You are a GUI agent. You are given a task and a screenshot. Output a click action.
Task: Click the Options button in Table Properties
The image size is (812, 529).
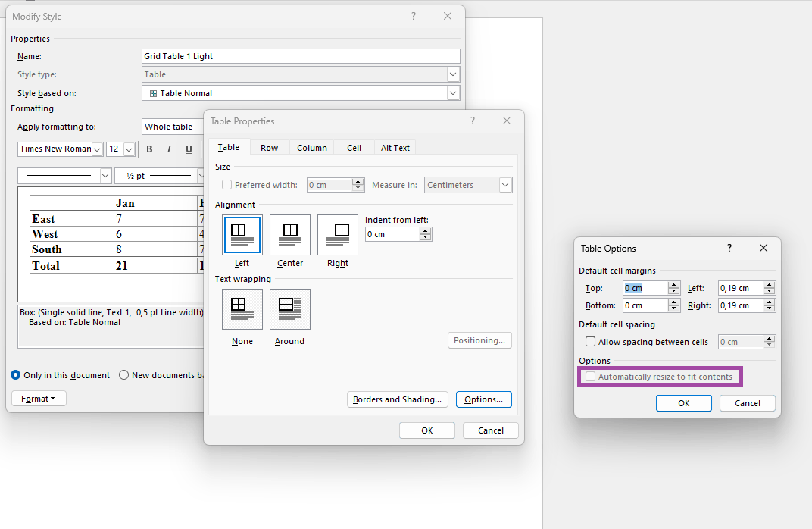click(484, 399)
